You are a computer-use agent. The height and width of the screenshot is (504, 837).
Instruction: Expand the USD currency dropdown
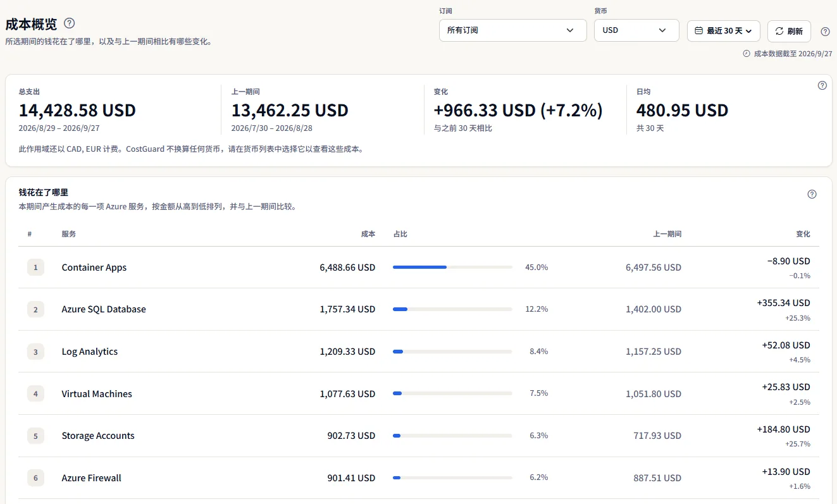pyautogui.click(x=636, y=30)
